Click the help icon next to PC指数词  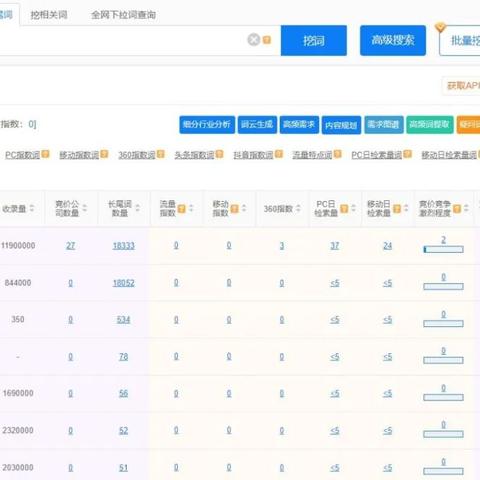tap(45, 154)
